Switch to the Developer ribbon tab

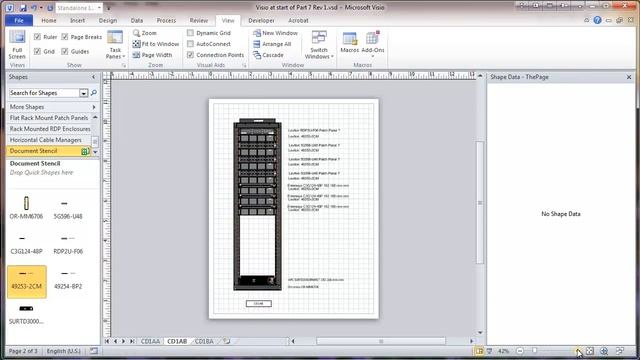[261, 20]
